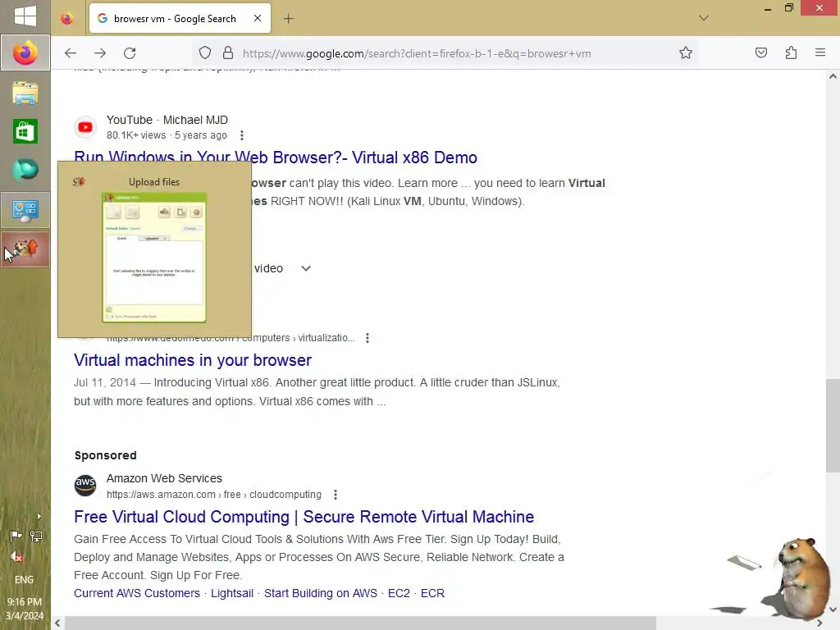Screen dimensions: 840x630
Task: Click YouTube favicon of Michael MJD result
Action: coord(85,127)
